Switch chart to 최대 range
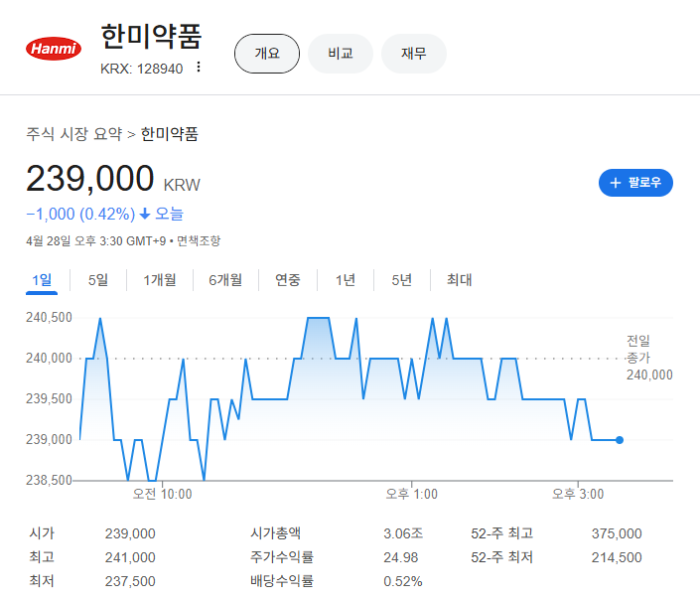This screenshot has height=601, width=700. click(459, 280)
